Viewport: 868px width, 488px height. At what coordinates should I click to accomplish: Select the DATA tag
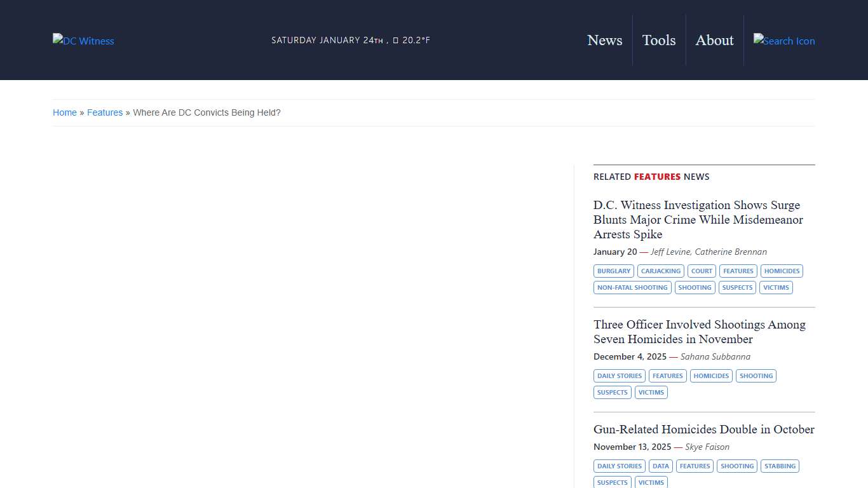(x=660, y=466)
